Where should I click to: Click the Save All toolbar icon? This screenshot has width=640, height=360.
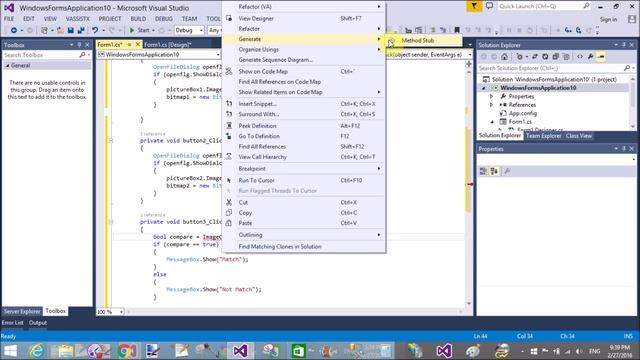[x=81, y=30]
